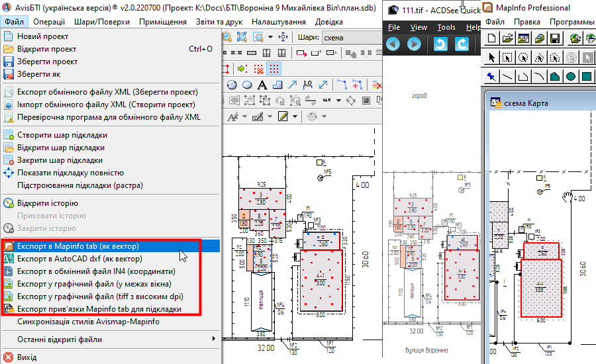
Task: Click the pan/center view arrows icon
Action: point(283,37)
